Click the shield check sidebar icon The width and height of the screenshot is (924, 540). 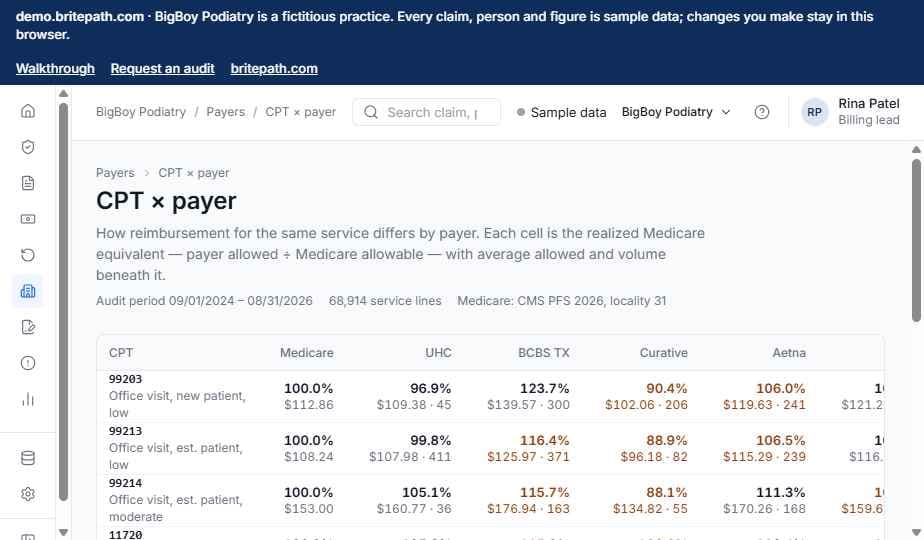(x=28, y=147)
